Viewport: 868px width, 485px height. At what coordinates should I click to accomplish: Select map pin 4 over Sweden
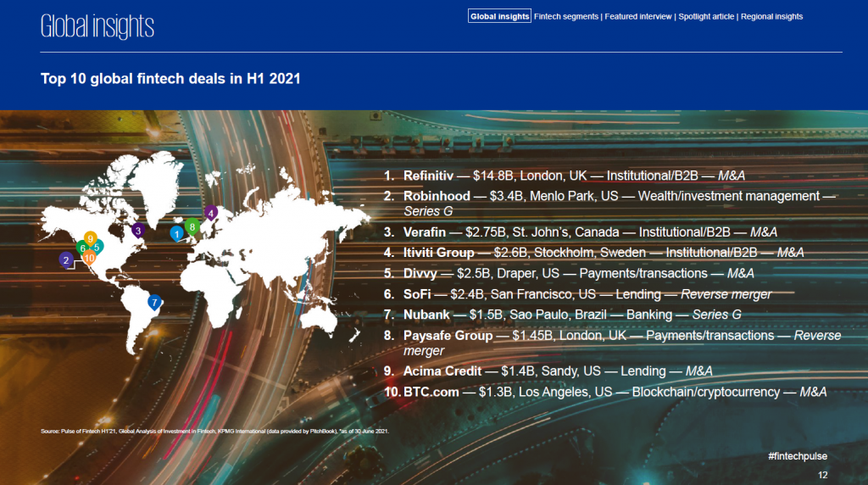211,213
